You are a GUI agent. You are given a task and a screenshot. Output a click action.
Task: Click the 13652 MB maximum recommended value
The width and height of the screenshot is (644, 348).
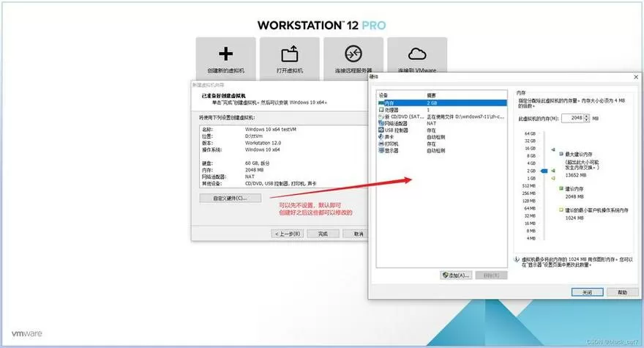click(x=576, y=175)
